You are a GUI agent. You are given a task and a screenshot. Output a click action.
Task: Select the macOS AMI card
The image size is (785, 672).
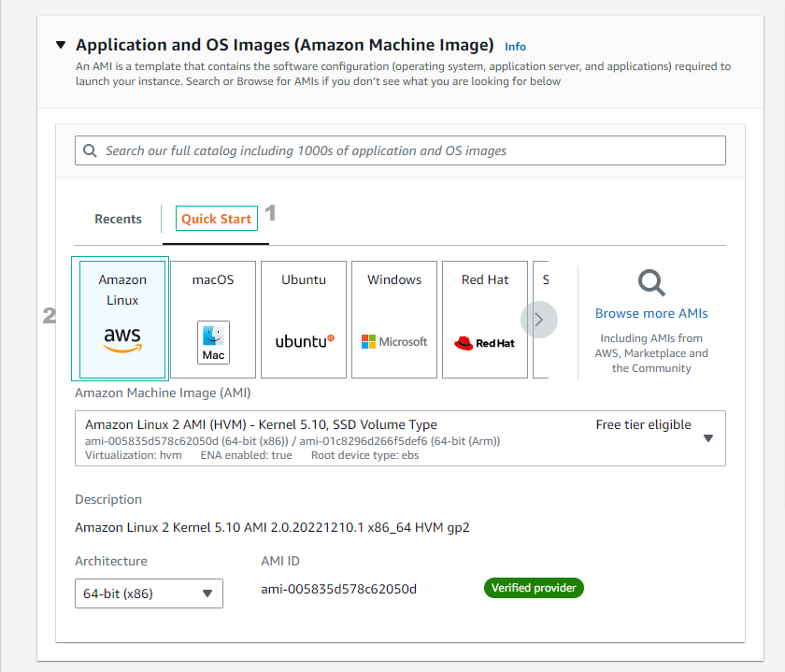(x=213, y=319)
